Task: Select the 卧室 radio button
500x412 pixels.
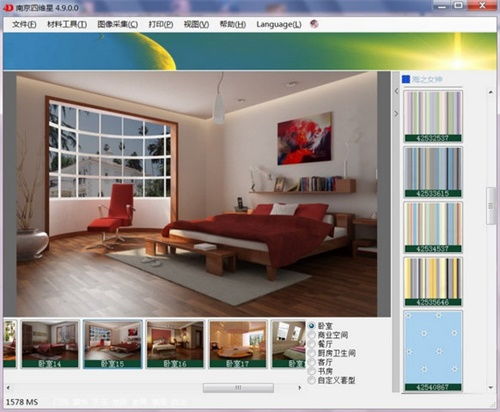Action: pos(311,325)
